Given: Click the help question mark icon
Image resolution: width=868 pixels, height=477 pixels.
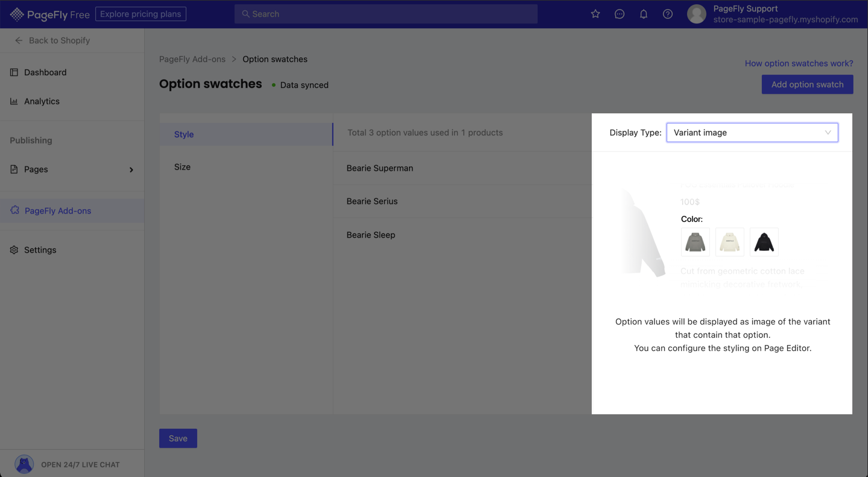Looking at the screenshot, I should click(668, 14).
